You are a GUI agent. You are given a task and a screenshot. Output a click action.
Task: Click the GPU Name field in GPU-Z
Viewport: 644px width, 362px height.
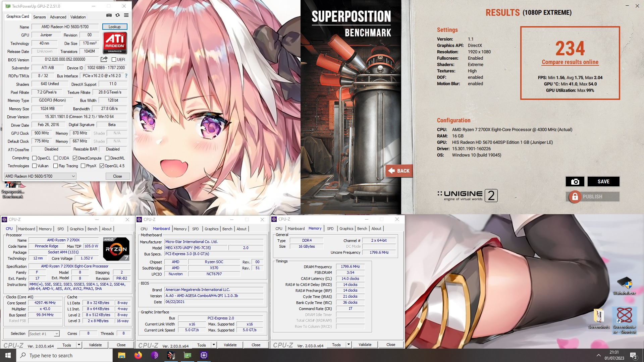click(x=65, y=27)
